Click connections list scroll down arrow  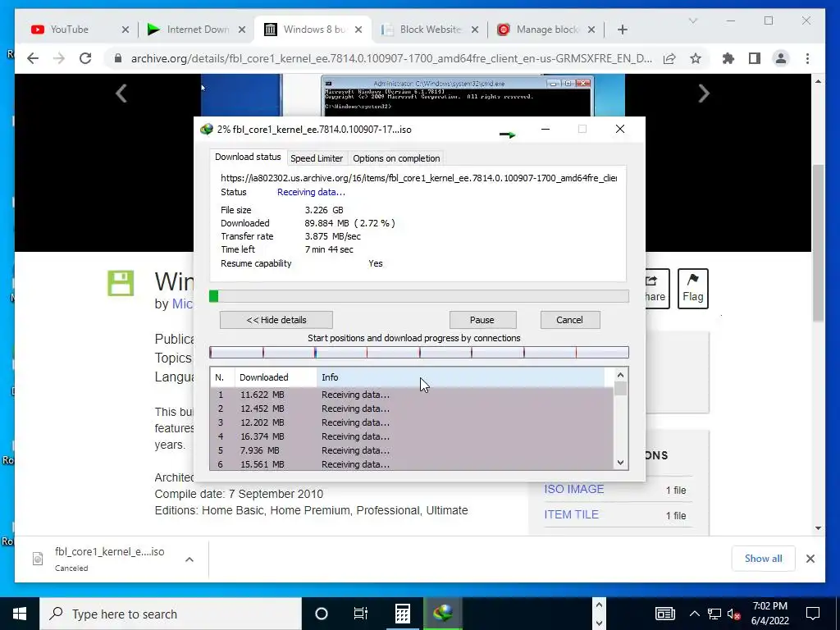point(620,463)
